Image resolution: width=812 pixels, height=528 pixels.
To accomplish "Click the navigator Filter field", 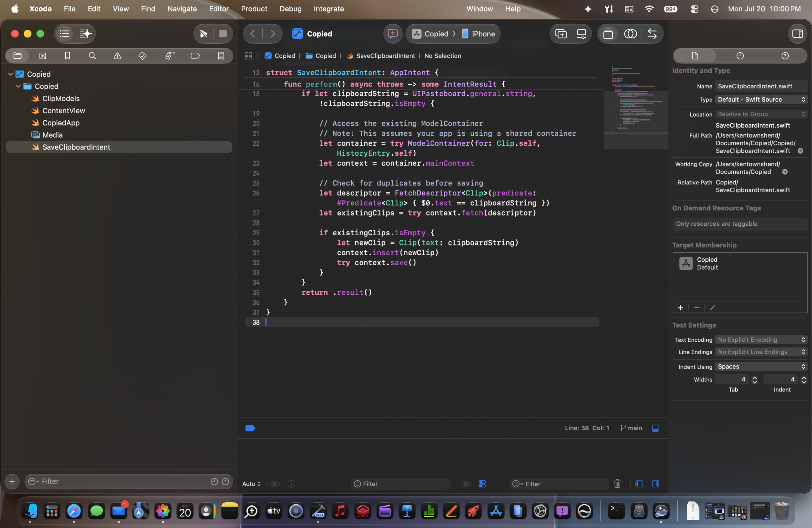I will click(129, 482).
